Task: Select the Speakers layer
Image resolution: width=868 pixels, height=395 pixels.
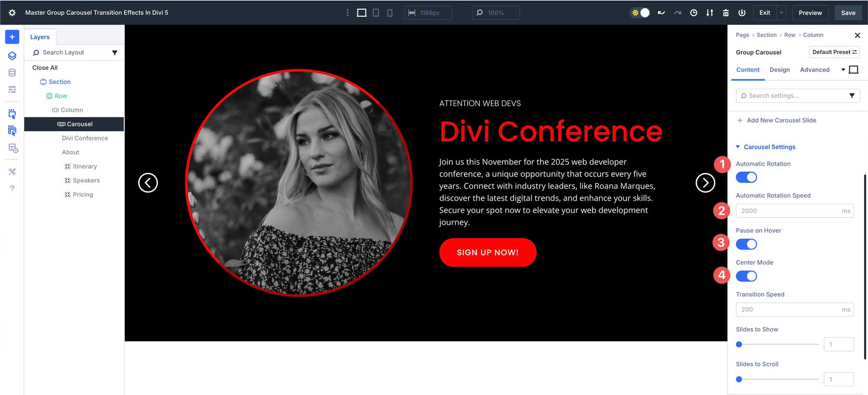Action: point(82,180)
